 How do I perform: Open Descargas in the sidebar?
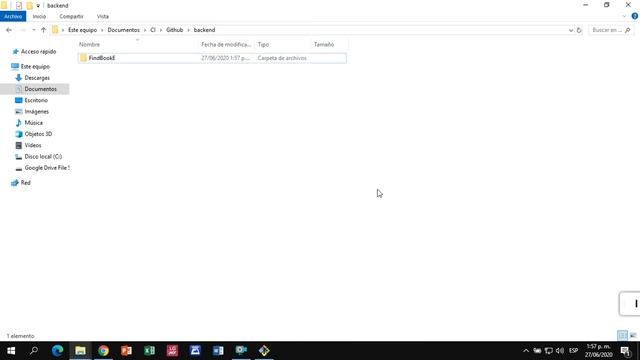[x=37, y=78]
